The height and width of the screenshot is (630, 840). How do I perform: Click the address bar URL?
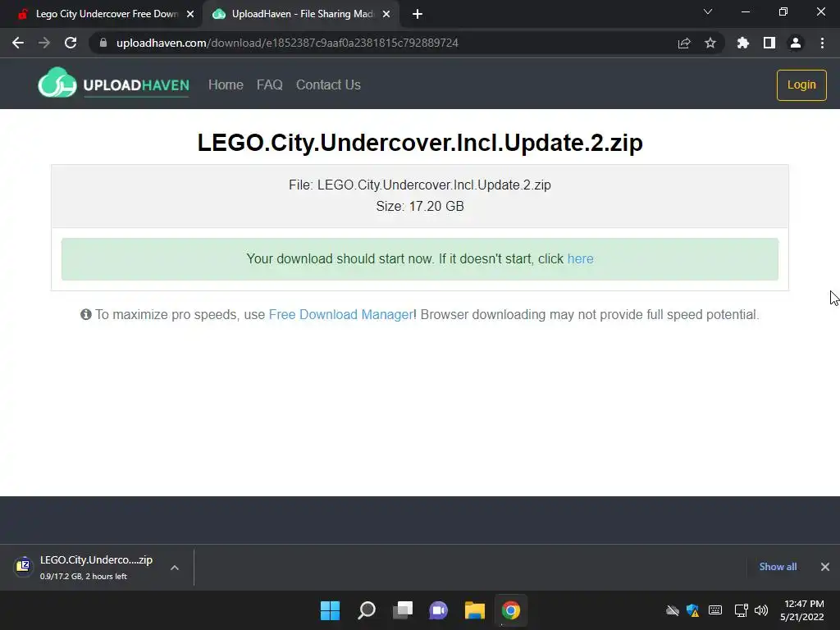point(287,43)
